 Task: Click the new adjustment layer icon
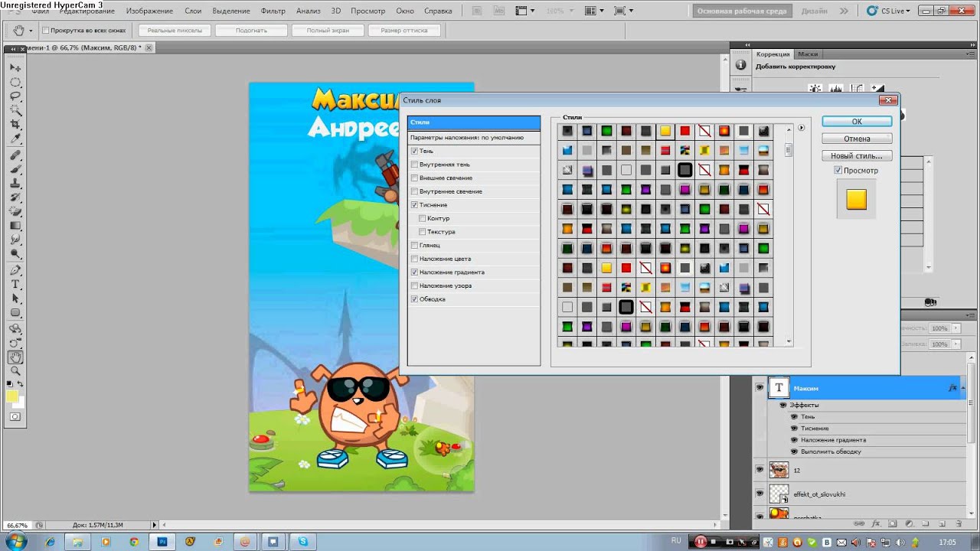(x=909, y=523)
